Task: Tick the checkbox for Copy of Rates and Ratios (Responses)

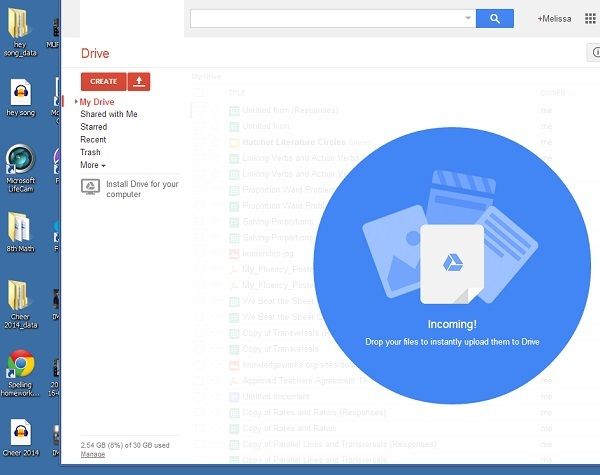Action: coord(199,412)
